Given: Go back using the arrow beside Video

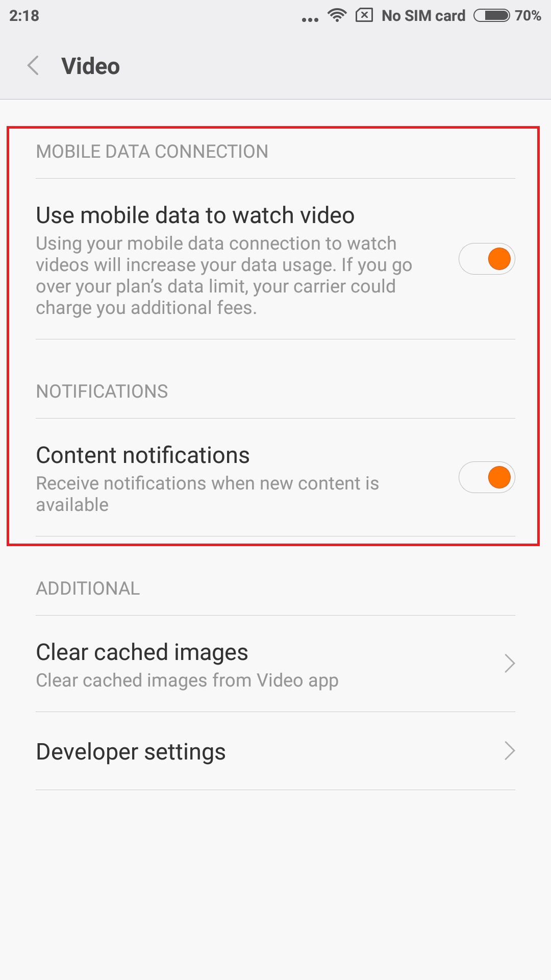Looking at the screenshot, I should (x=33, y=66).
